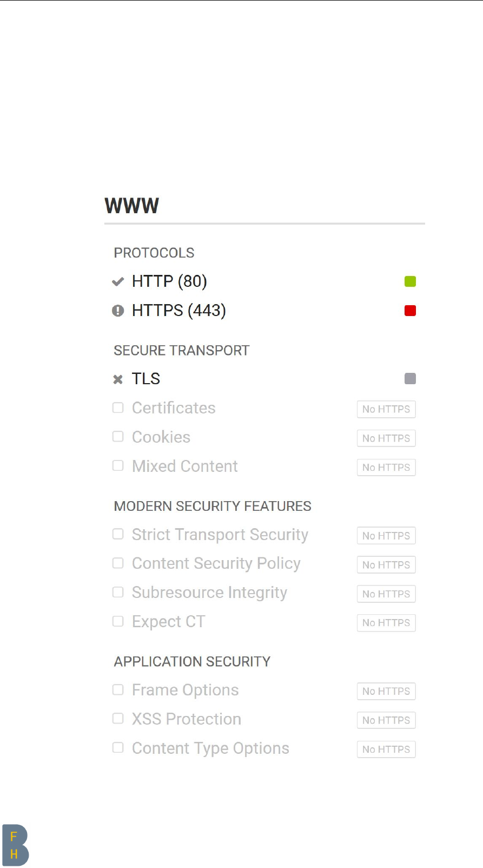Open the HTTPS (443) protocol entry

click(178, 311)
